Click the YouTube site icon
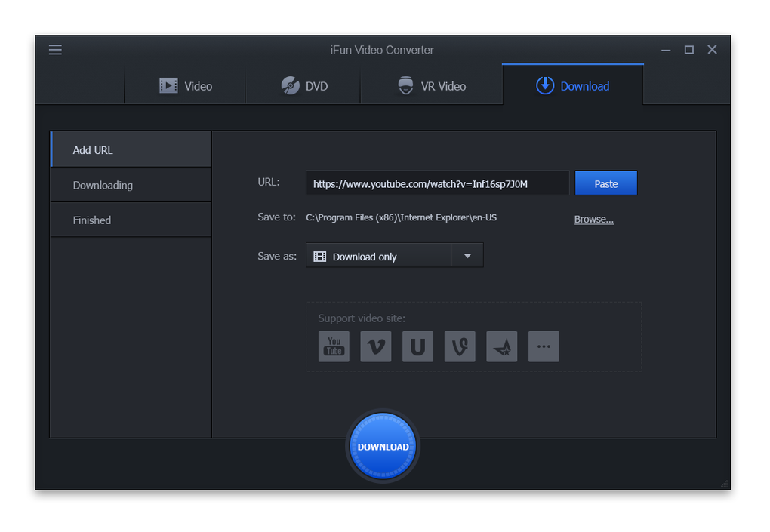Screen dimensions: 770x532 pyautogui.click(x=334, y=346)
